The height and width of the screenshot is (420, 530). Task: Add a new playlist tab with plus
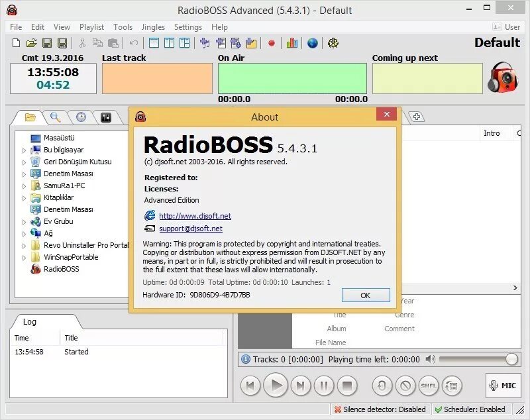click(x=417, y=117)
